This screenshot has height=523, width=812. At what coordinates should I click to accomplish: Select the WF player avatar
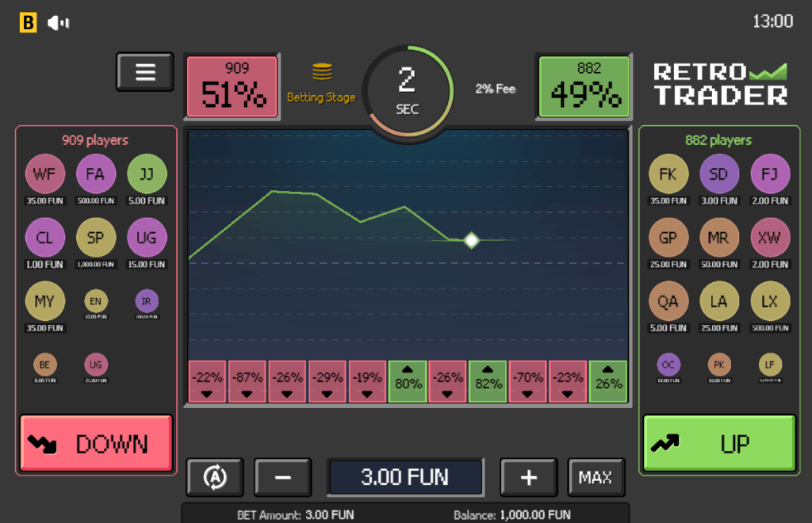[x=45, y=174]
